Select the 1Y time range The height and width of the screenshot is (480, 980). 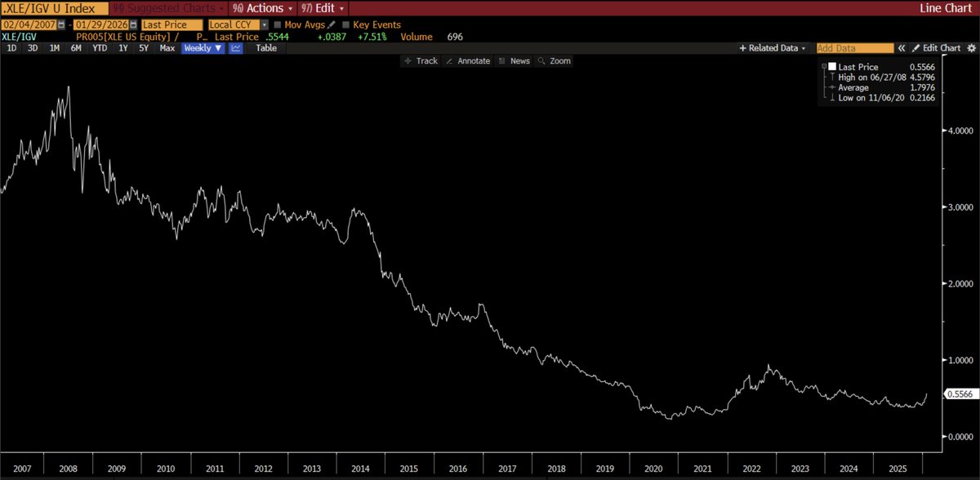point(122,48)
